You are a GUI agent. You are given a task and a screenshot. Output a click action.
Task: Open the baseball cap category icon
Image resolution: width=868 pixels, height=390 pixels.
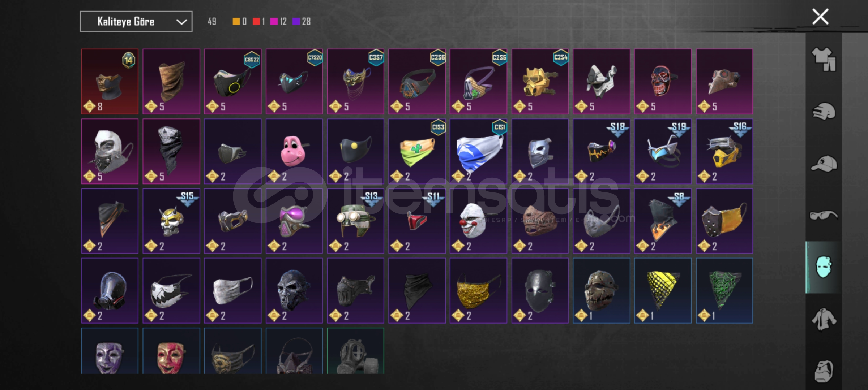click(824, 164)
